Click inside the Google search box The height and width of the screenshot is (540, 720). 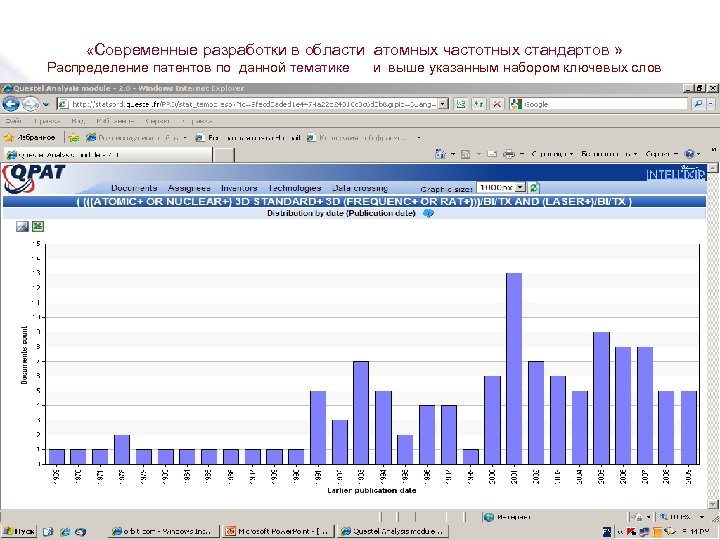pos(604,104)
